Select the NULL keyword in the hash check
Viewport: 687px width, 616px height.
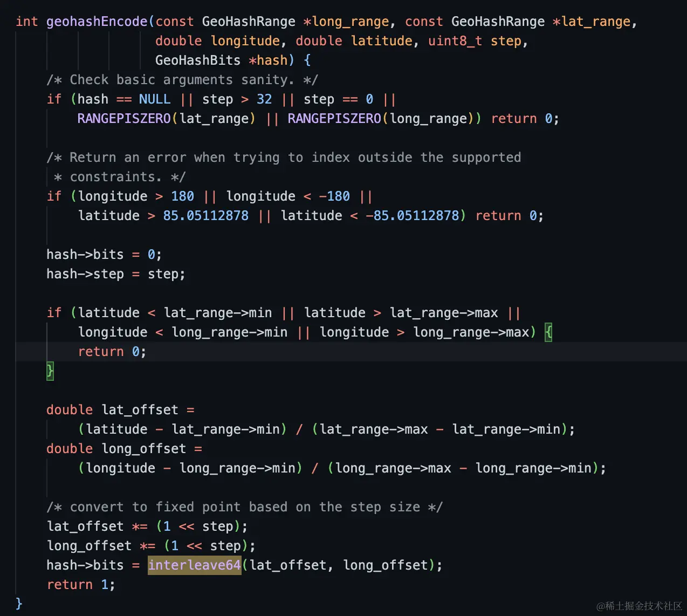(x=155, y=99)
